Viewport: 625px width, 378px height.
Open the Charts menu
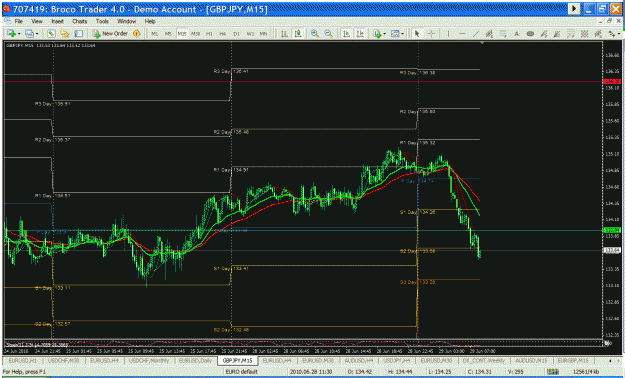click(x=79, y=21)
